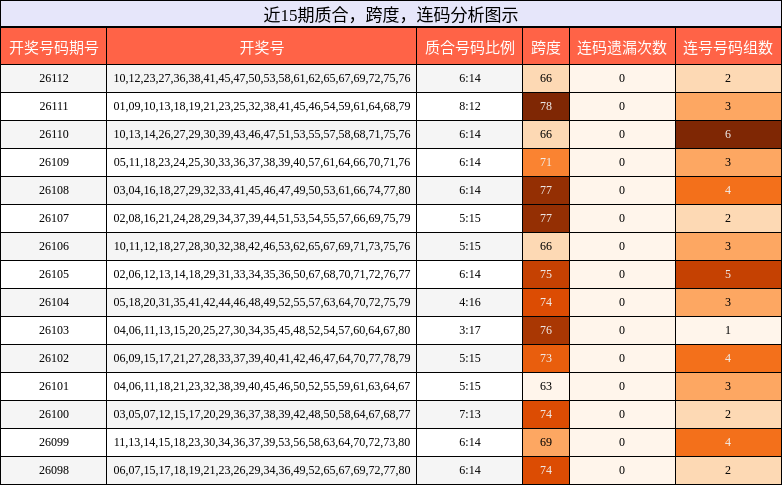Viewport: 782px width, 485px height.
Task: Select period number 26104
Action: (53, 301)
